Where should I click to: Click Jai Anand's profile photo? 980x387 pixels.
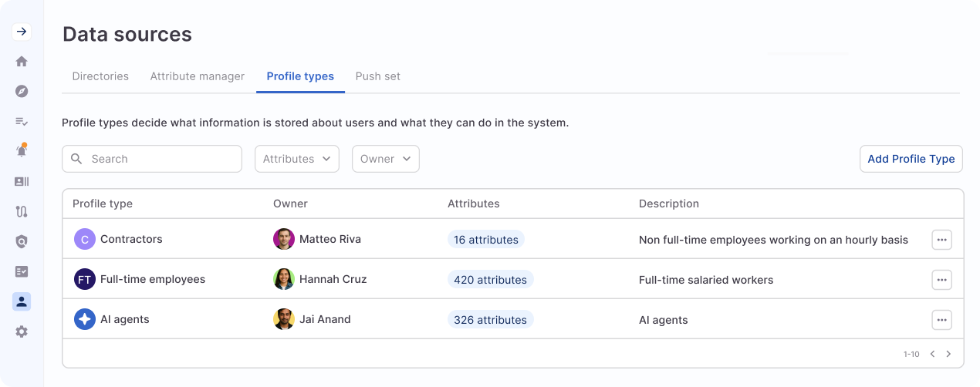[x=284, y=319]
